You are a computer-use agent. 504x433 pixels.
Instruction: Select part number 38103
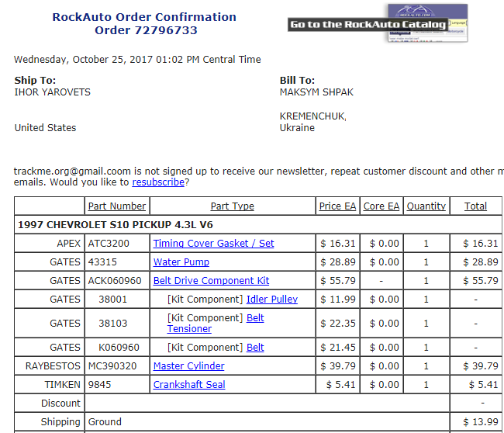[113, 324]
